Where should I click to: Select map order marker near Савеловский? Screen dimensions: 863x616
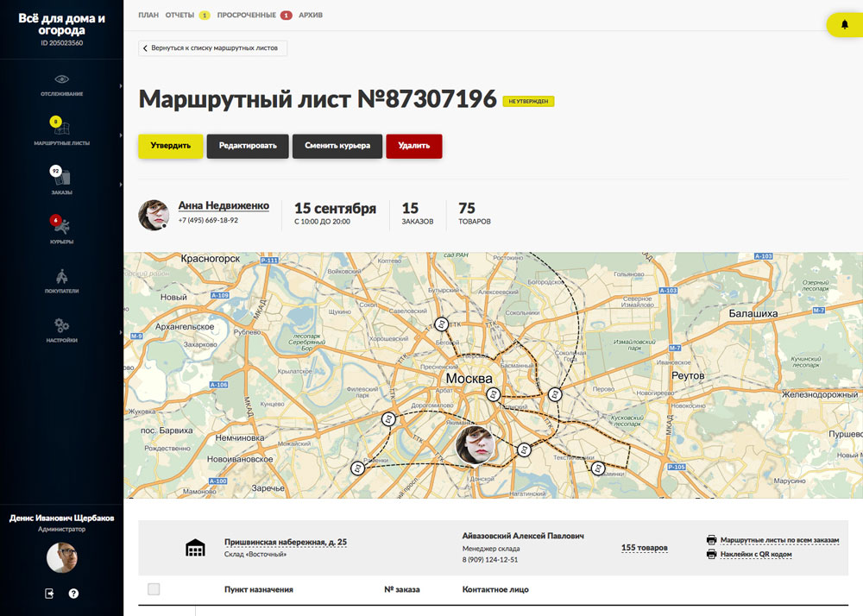coord(441,324)
